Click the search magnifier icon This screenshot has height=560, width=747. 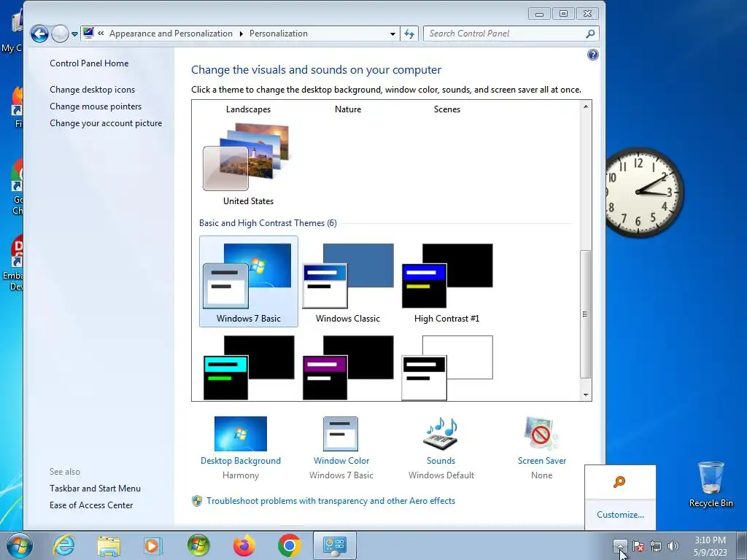(x=590, y=34)
